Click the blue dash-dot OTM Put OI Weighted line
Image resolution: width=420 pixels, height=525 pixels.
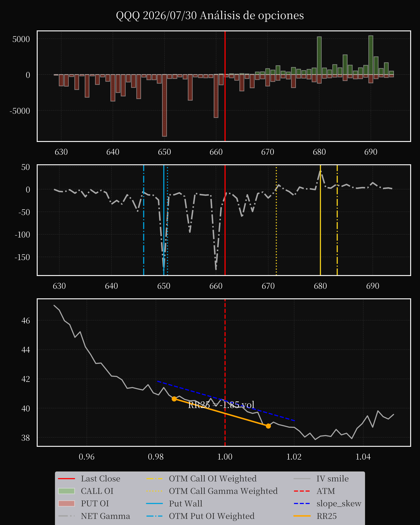click(x=144, y=220)
